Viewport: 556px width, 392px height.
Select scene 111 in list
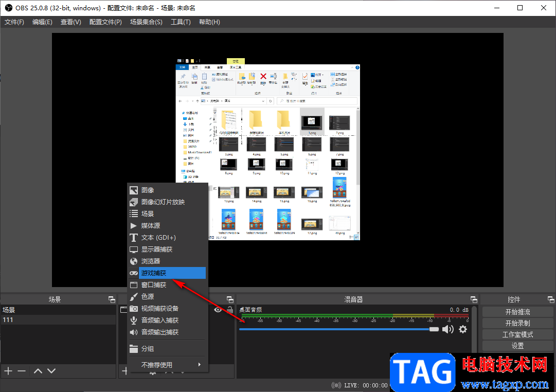[x=58, y=319]
